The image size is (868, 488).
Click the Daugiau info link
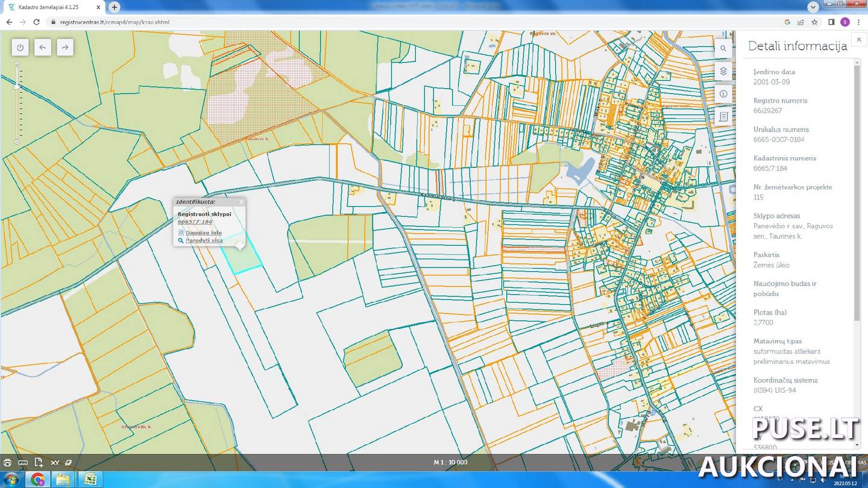coord(204,233)
